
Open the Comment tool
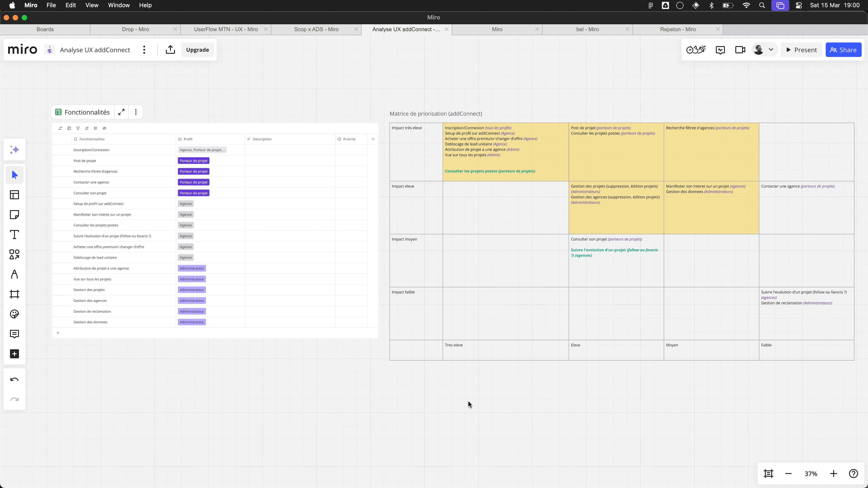[14, 334]
